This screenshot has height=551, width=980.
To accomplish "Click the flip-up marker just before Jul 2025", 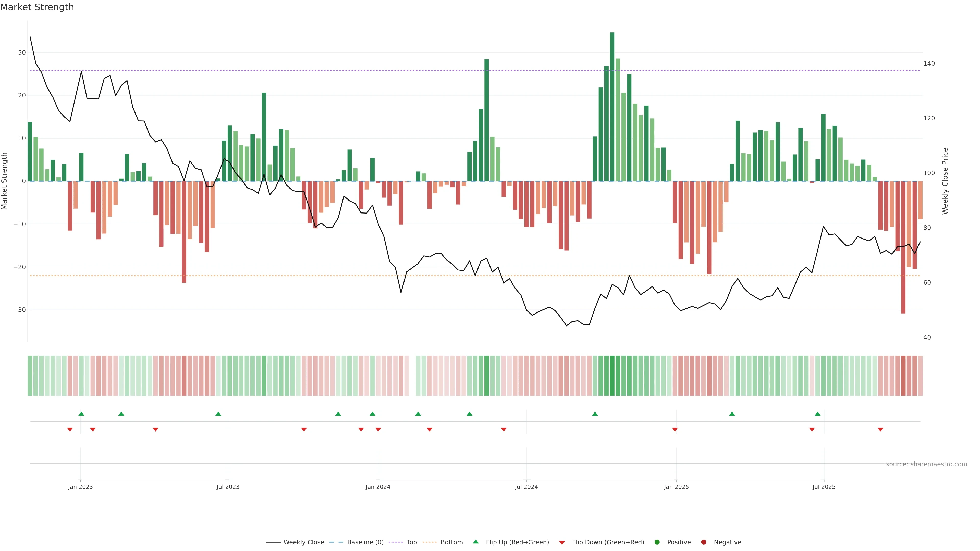I will [x=817, y=414].
